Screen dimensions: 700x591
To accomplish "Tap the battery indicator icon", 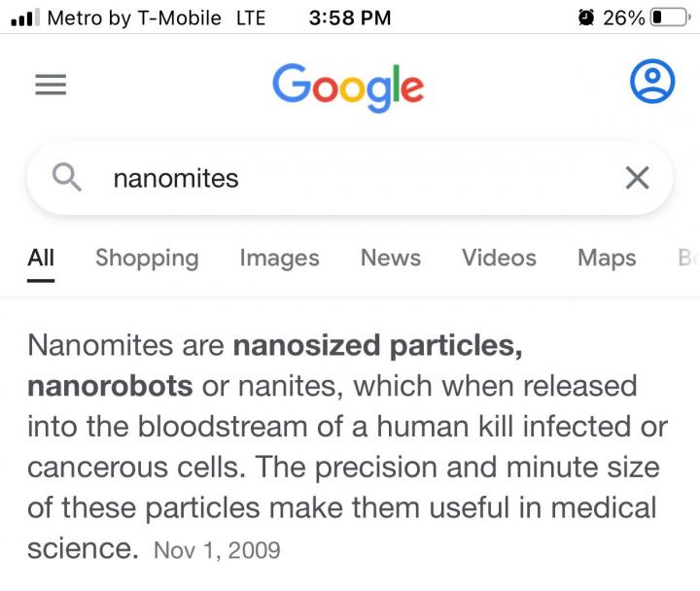I will point(671,17).
